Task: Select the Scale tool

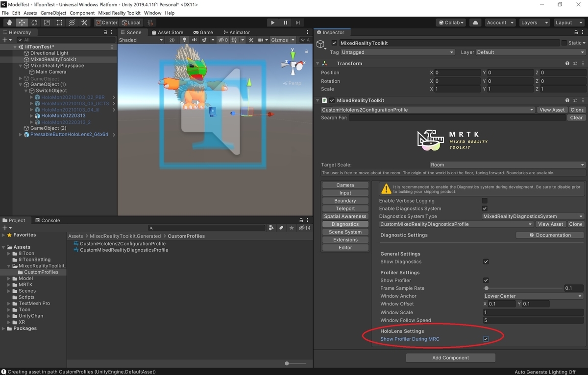Action: tap(47, 23)
